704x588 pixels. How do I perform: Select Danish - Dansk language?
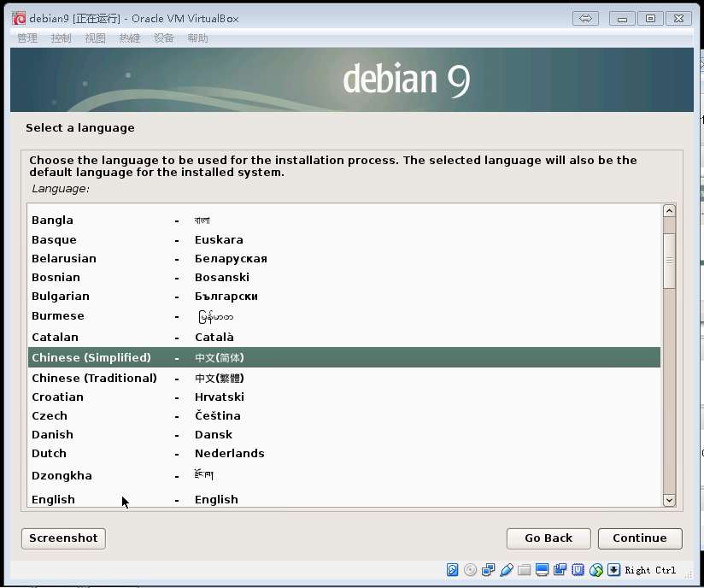tap(344, 434)
